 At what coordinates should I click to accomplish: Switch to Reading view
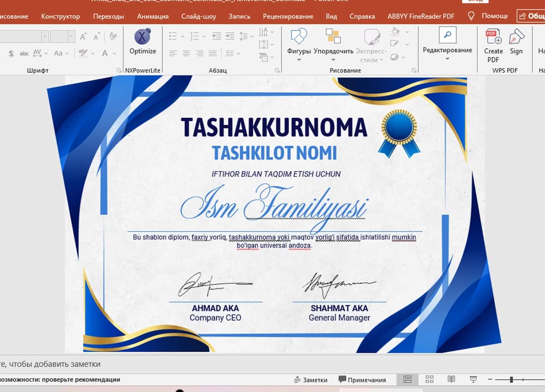point(451,379)
